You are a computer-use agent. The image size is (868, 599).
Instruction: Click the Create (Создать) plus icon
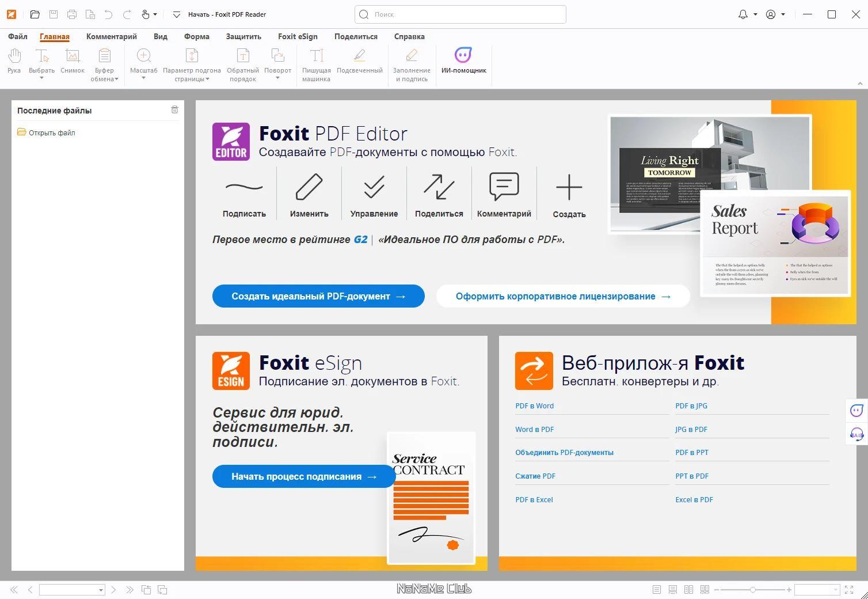[569, 187]
